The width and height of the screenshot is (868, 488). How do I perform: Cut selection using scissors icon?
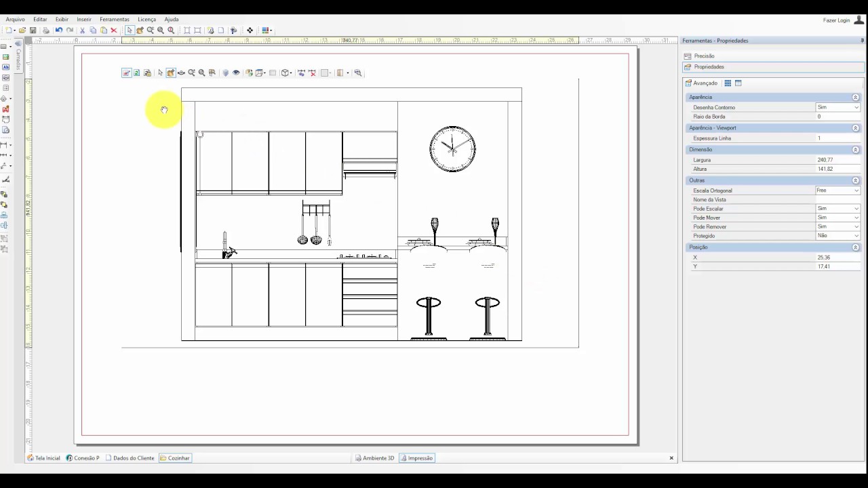click(83, 30)
